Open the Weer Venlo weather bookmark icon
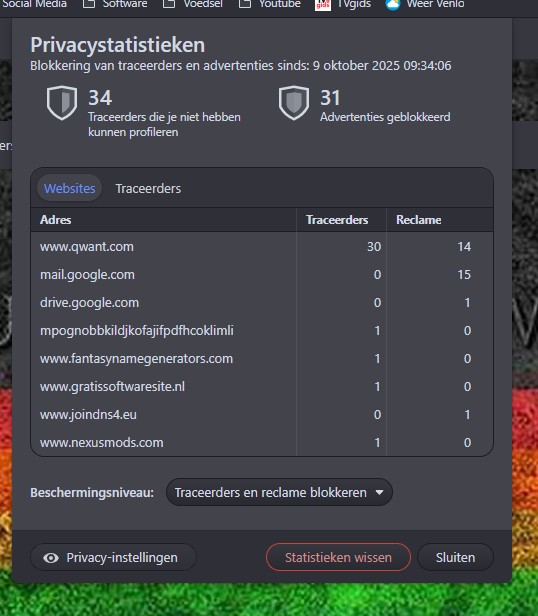The width and height of the screenshot is (538, 616). click(x=393, y=4)
